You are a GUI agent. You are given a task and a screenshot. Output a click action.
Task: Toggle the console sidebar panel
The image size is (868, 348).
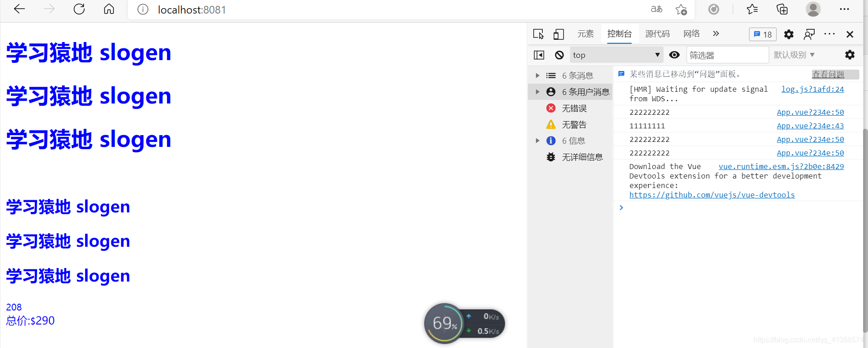click(x=539, y=55)
